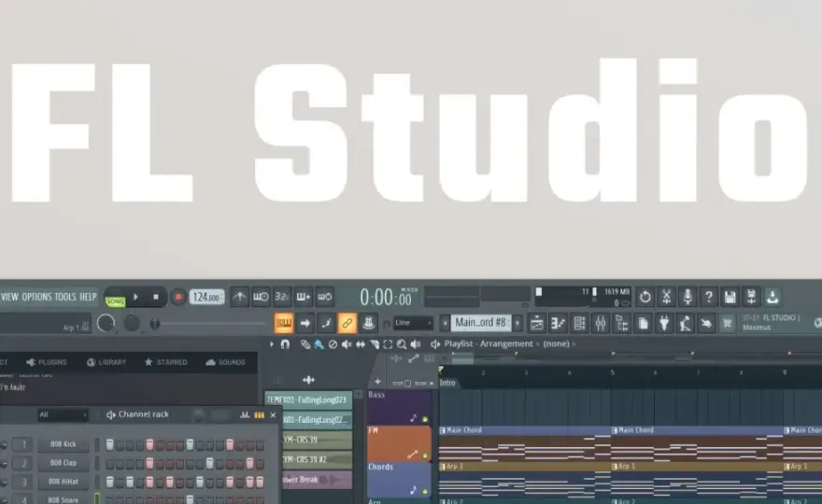The height and width of the screenshot is (504, 822).
Task: Open the content shop cart icon
Action: coord(727,323)
